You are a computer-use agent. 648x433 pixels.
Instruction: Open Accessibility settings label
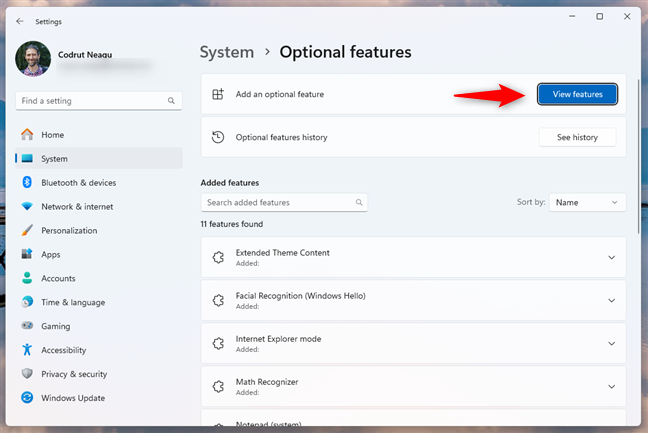tap(64, 350)
